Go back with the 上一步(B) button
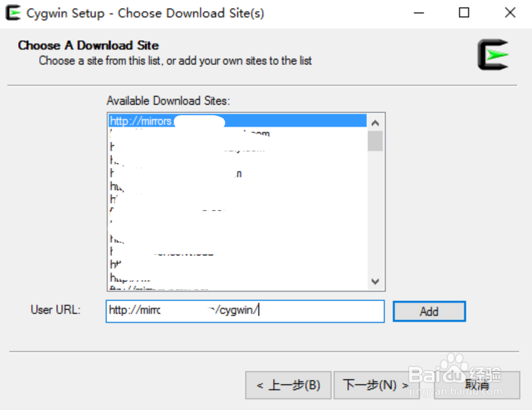The height and width of the screenshot is (410, 532). [x=288, y=385]
